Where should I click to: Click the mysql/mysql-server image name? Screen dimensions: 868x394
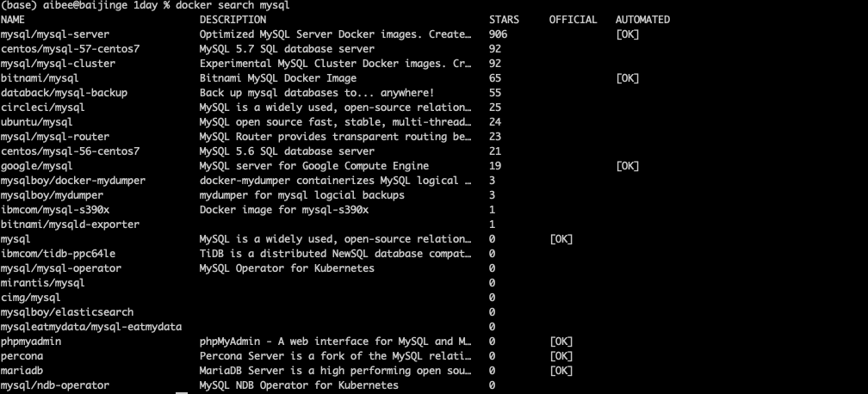(55, 34)
